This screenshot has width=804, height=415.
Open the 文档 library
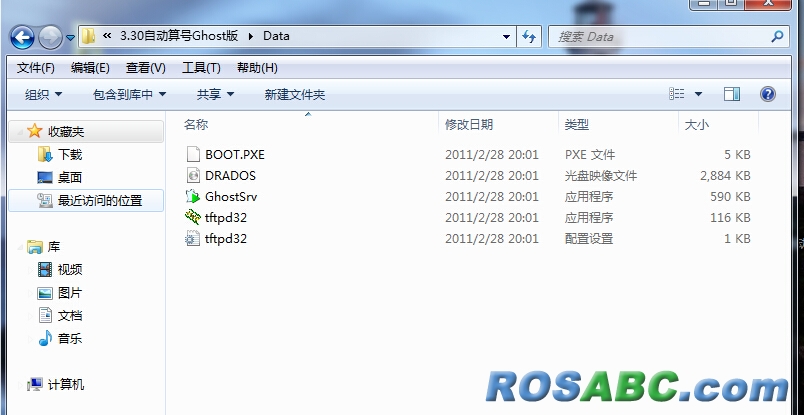coord(70,315)
